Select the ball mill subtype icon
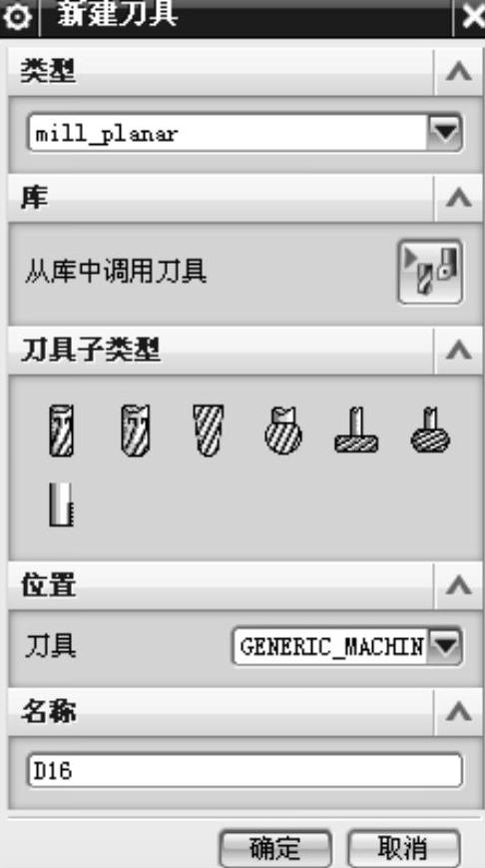485x868 pixels. pos(209,431)
